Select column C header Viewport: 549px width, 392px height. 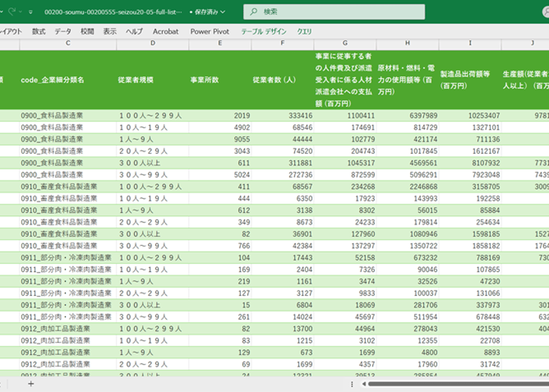68,43
